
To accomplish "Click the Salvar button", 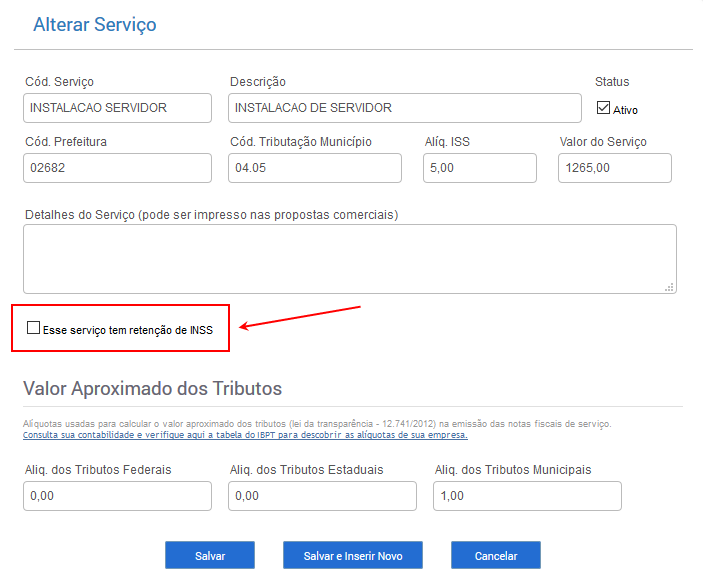I will (210, 555).
